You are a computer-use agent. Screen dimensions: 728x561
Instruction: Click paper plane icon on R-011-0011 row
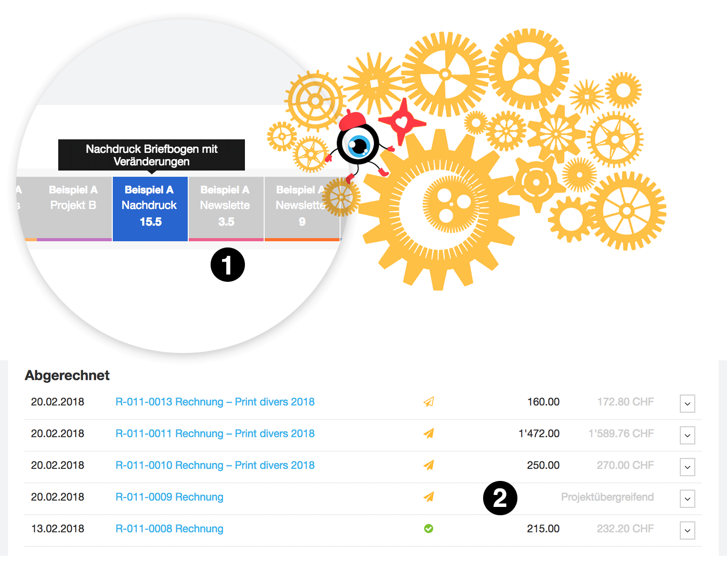click(428, 434)
